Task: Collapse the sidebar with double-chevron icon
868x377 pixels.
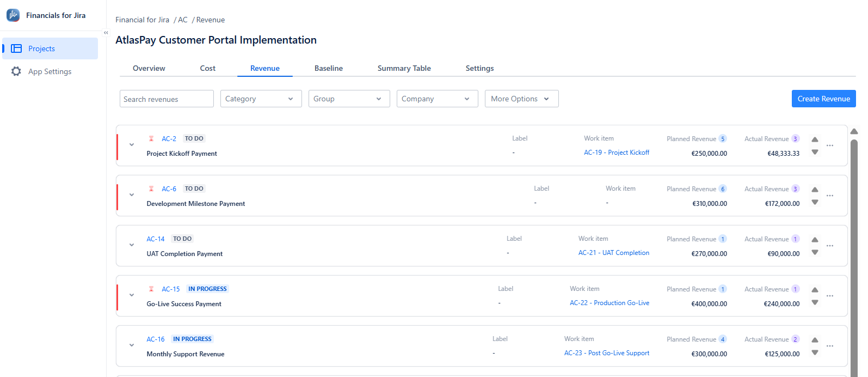Action: click(106, 33)
